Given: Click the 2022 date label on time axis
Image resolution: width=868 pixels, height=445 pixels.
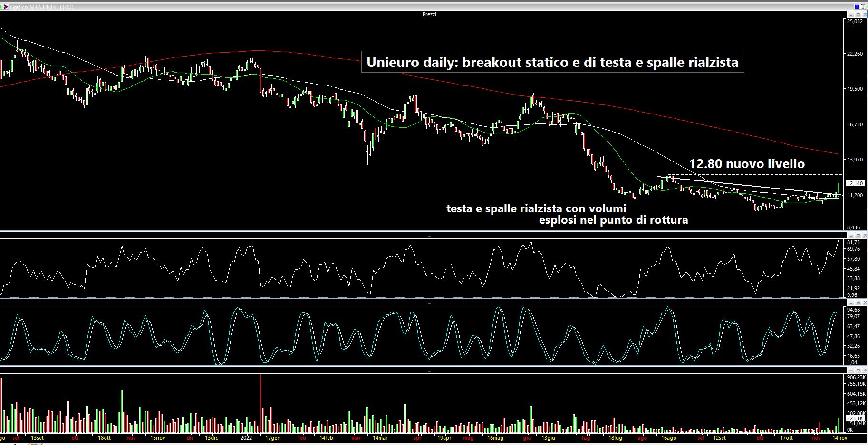Looking at the screenshot, I should pyautogui.click(x=246, y=438).
